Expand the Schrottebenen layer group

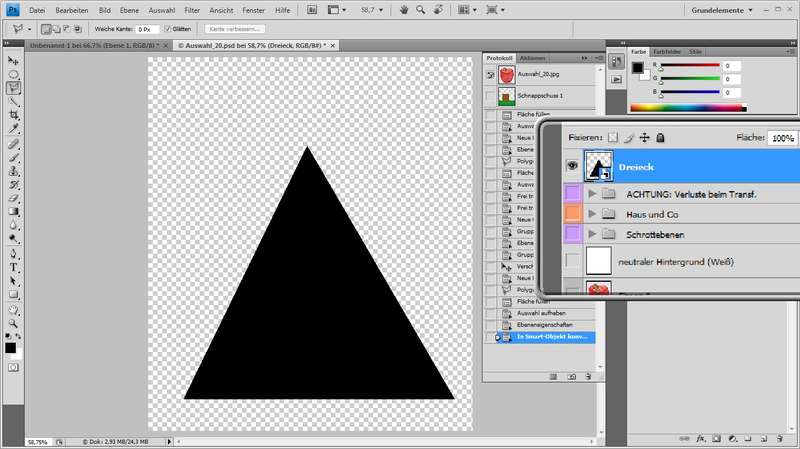pyautogui.click(x=592, y=234)
